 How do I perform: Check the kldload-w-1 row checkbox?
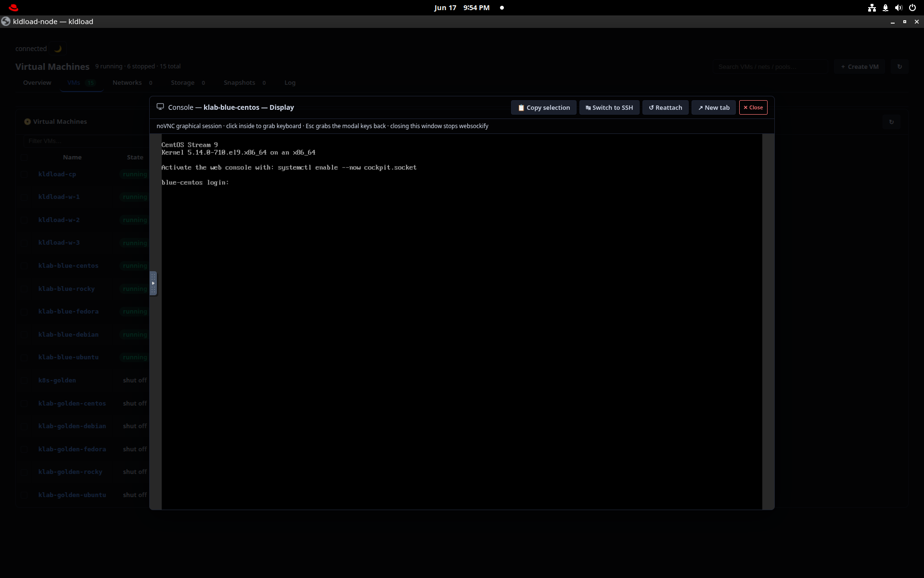click(25, 197)
